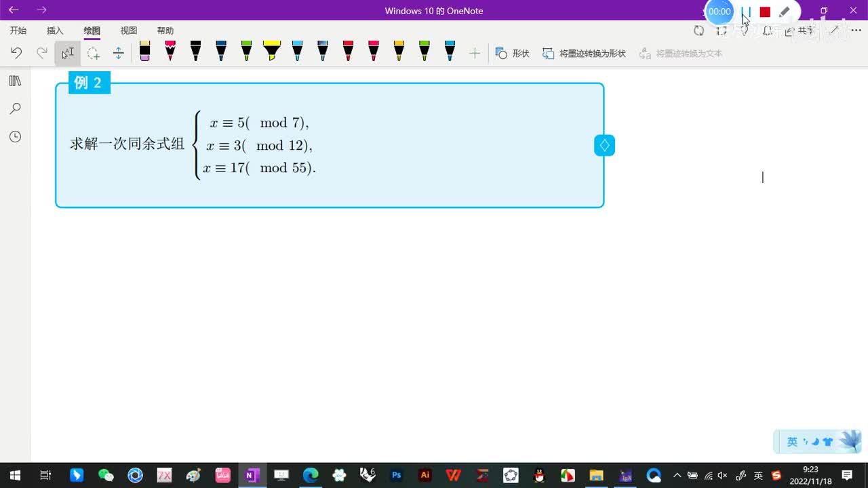Open Illustrator from the taskbar
The image size is (868, 488).
425,475
